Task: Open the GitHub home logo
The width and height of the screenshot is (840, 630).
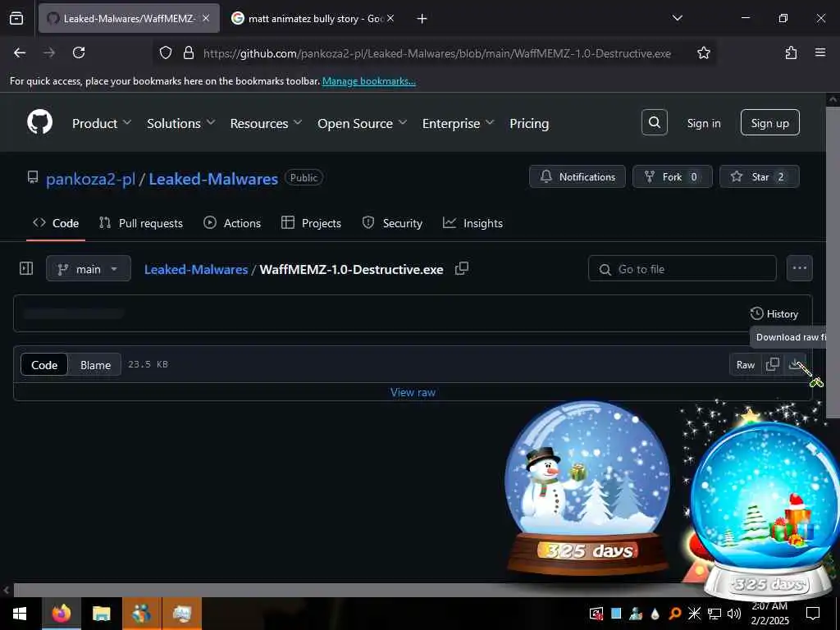Action: pos(39,123)
